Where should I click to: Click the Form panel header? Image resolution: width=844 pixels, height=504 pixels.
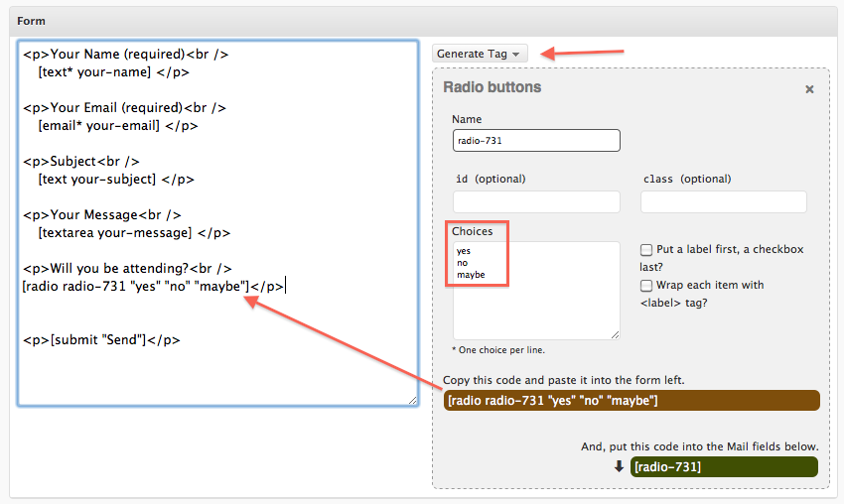pos(422,21)
